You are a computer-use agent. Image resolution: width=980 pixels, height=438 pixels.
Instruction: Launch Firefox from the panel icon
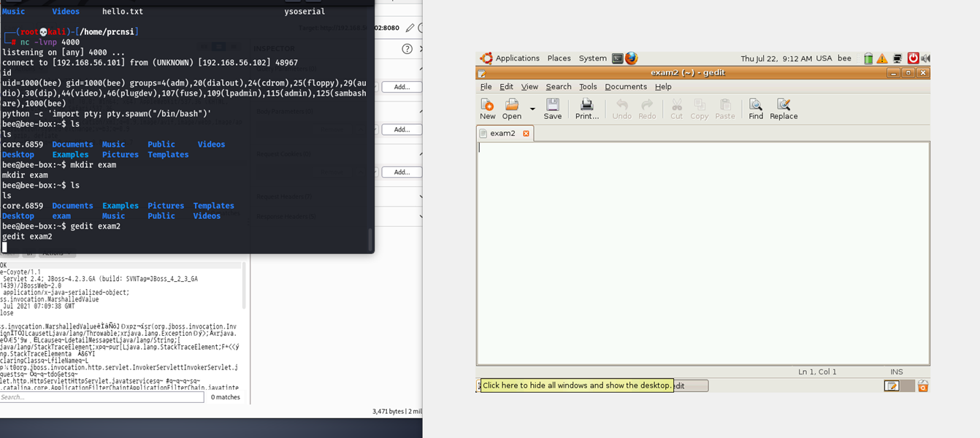pos(632,58)
